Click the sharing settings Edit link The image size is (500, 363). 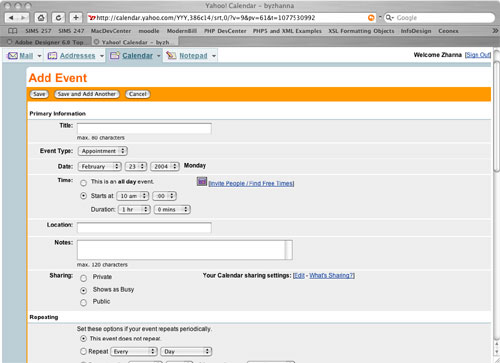pos(299,275)
